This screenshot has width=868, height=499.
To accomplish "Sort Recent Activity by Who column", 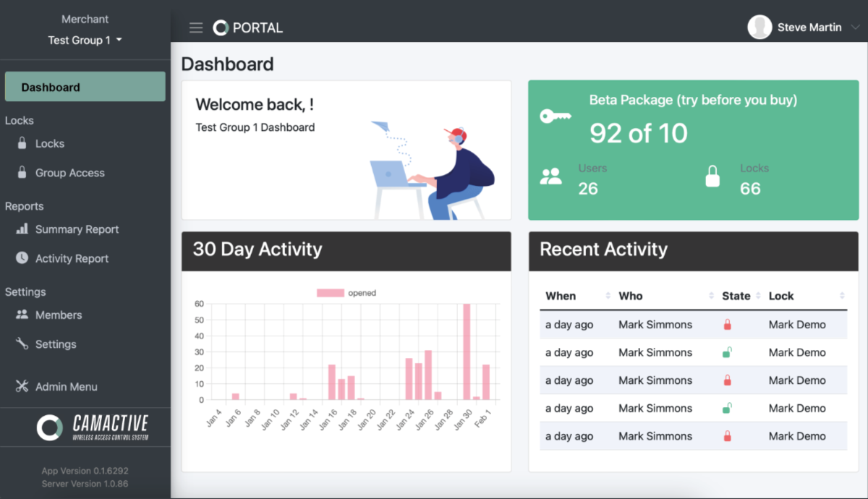I will 664,296.
